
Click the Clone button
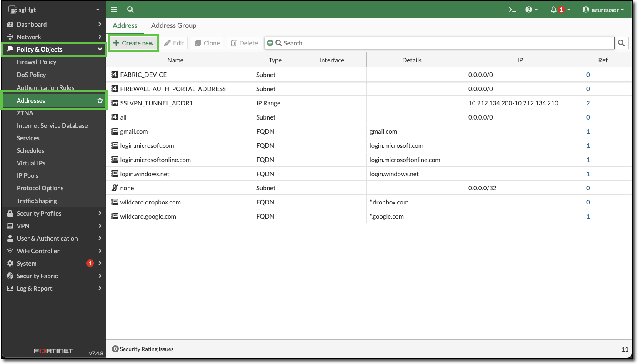[207, 43]
